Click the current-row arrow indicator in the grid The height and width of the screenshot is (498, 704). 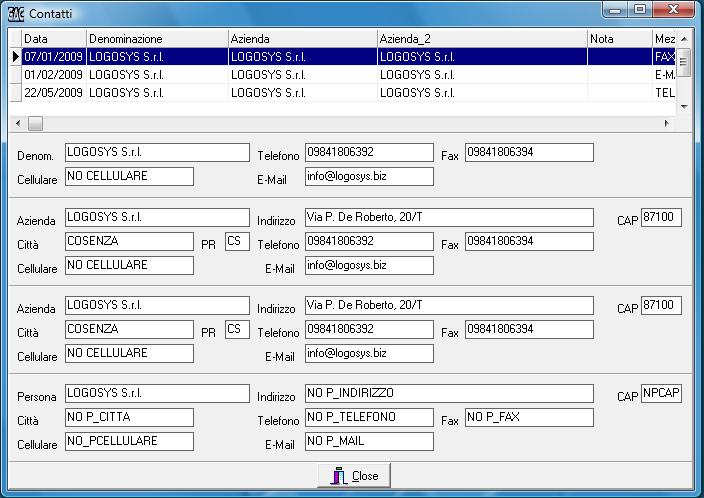[15, 57]
